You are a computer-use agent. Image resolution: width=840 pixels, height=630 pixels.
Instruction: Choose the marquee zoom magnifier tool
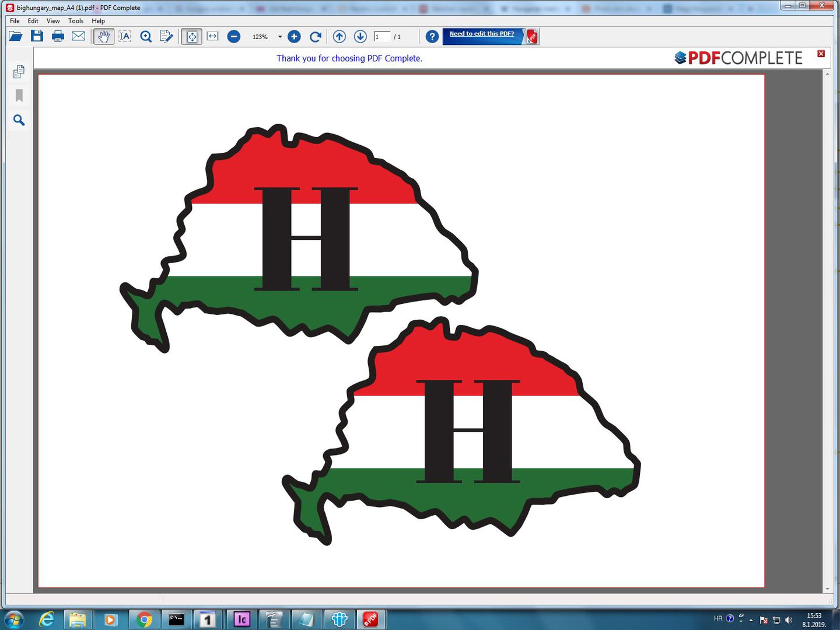146,37
